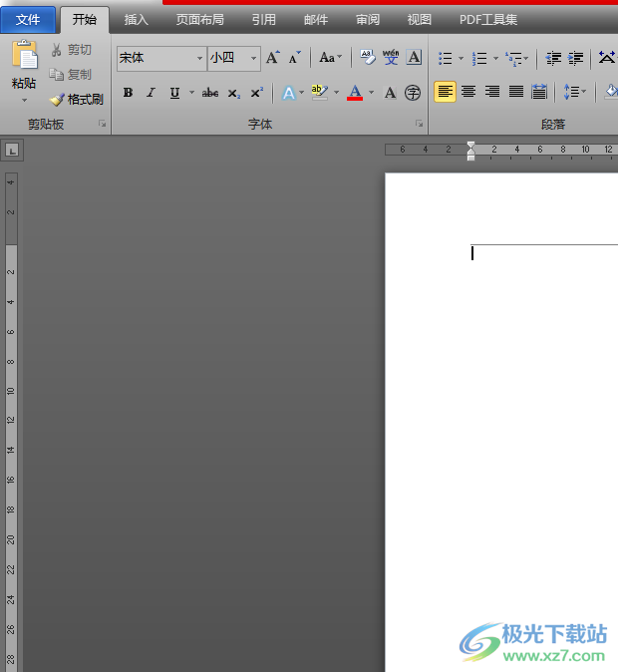Switch to the 引用 (References) tab

coord(263,20)
